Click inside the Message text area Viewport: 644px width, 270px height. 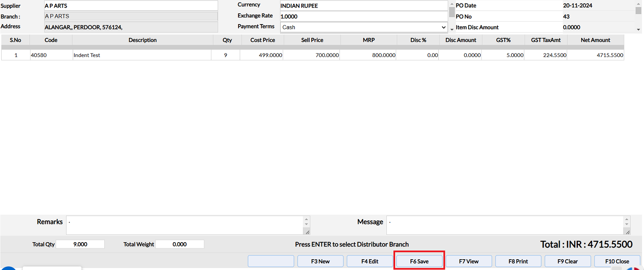pos(505,225)
